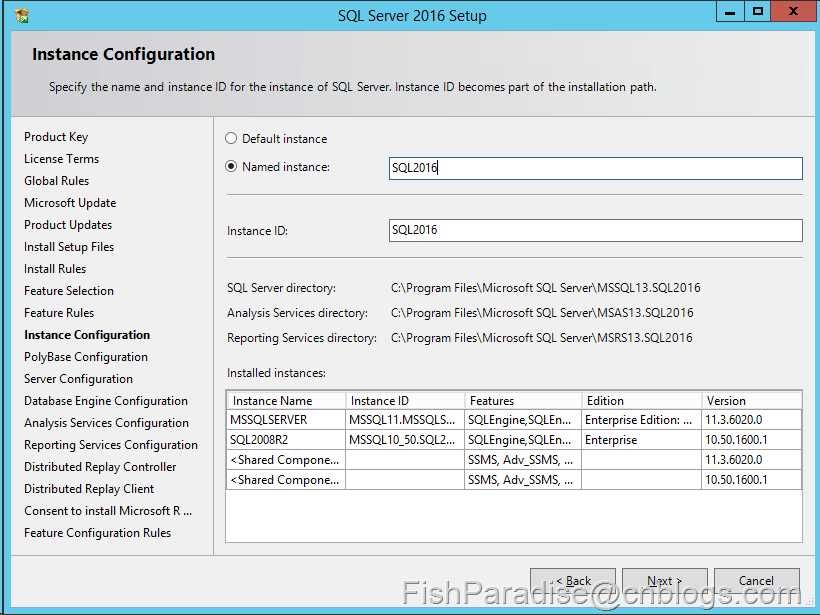This screenshot has width=820, height=615.
Task: Select the Named instance radio button
Action: tap(231, 166)
